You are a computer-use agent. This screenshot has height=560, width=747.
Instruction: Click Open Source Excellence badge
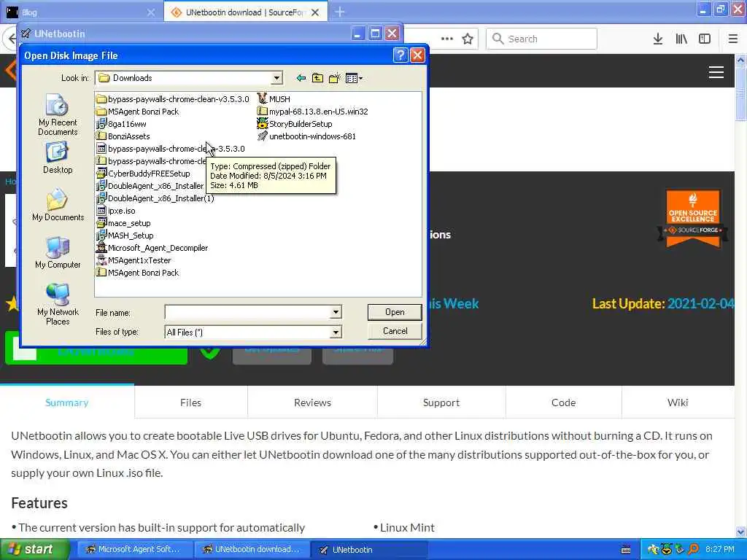693,218
